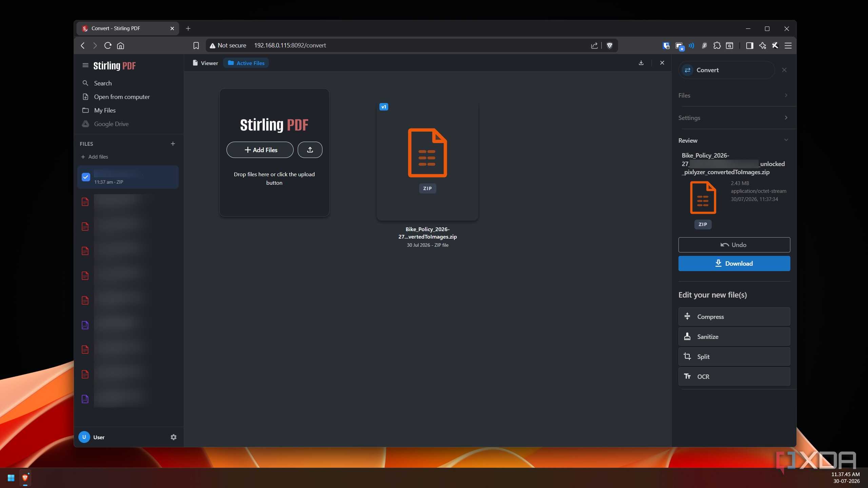
Task: Click the Undo button
Action: [734, 245]
